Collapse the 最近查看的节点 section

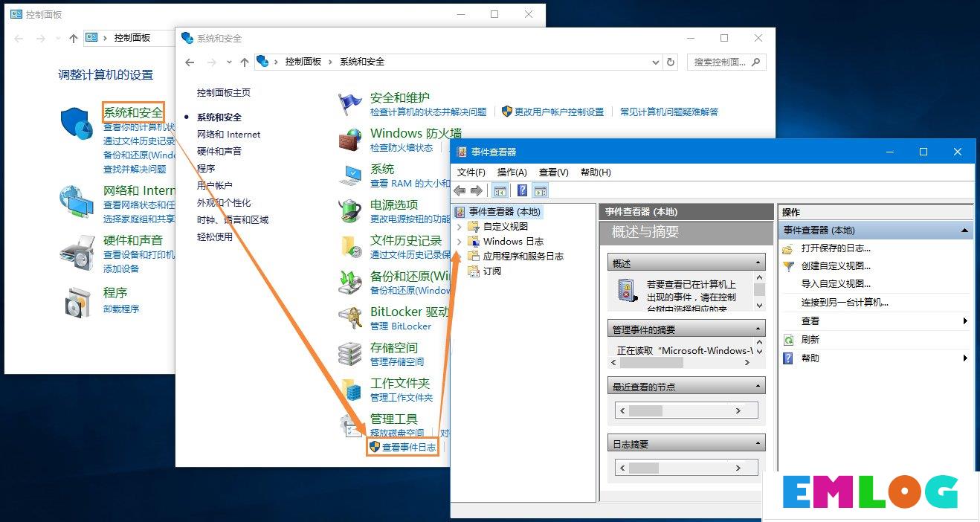758,387
